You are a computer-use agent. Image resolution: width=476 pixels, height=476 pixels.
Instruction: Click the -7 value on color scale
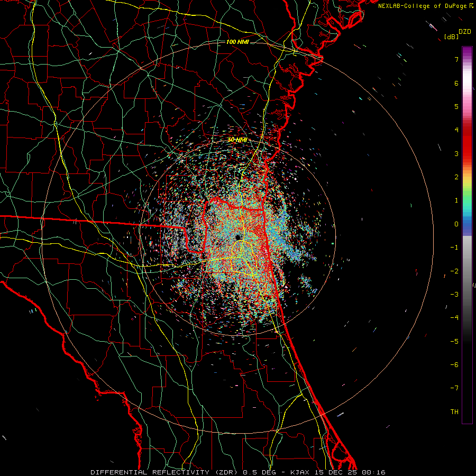coord(454,388)
